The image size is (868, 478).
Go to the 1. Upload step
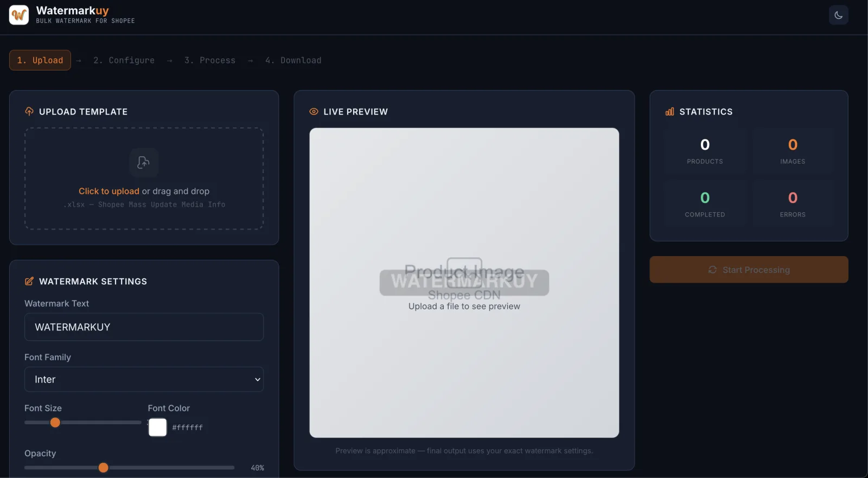coord(40,60)
